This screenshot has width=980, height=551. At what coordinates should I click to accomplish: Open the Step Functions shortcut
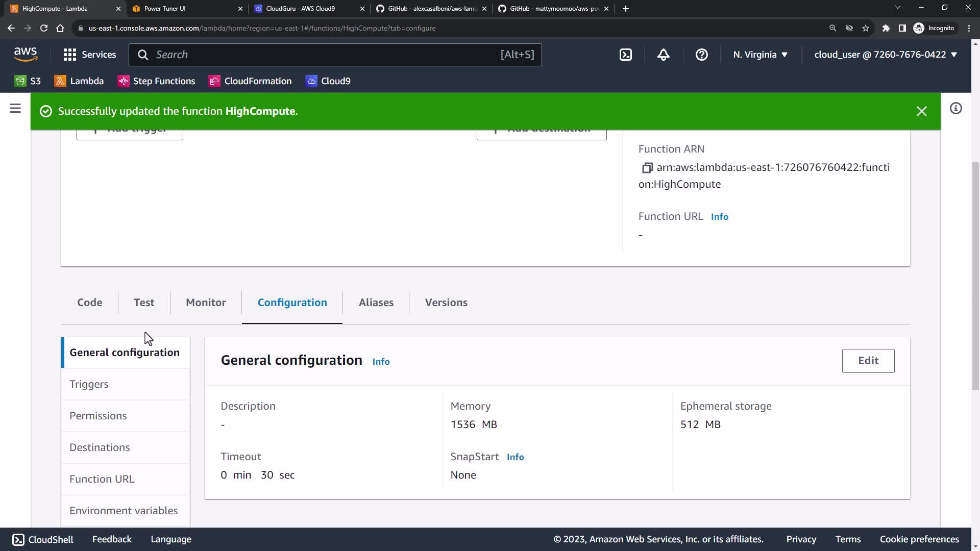[157, 81]
